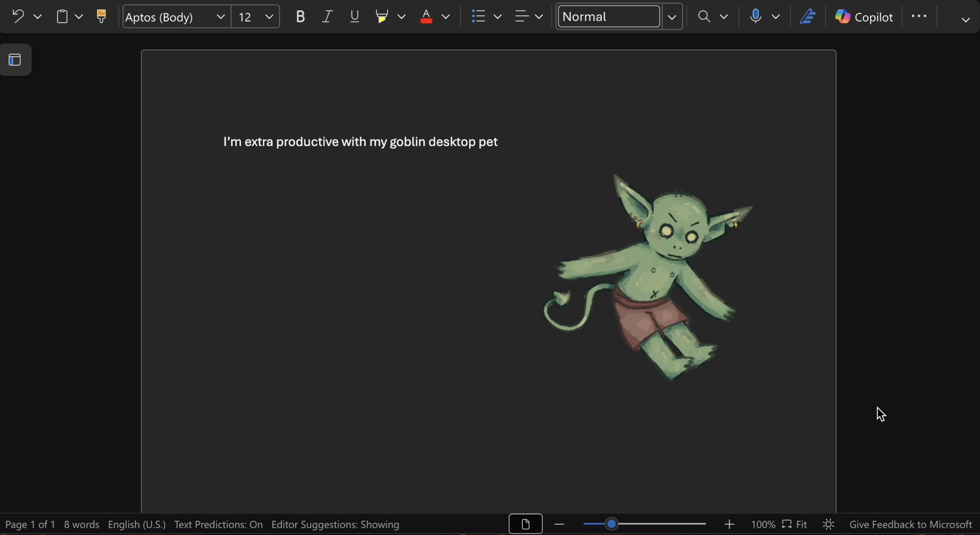980x535 pixels.
Task: Click the Format Painter brush icon
Action: (x=101, y=16)
